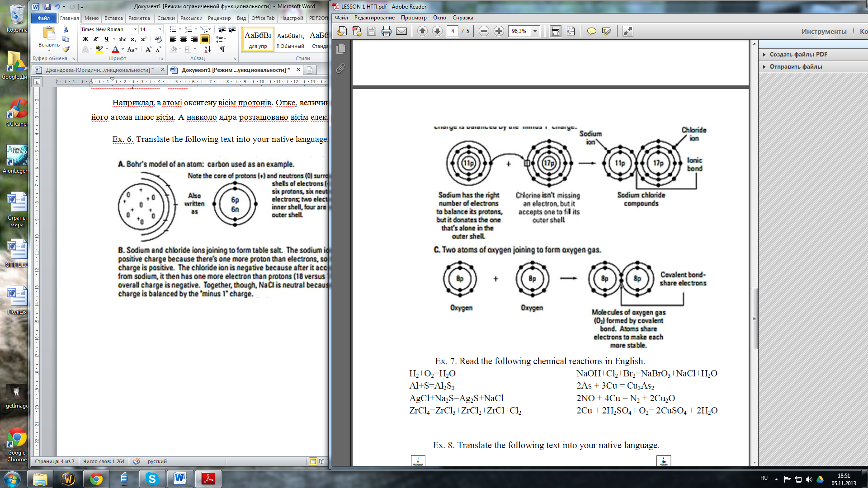Click the Cut scissors icon in Word
Screen dimensions: 868x488
tap(66, 29)
